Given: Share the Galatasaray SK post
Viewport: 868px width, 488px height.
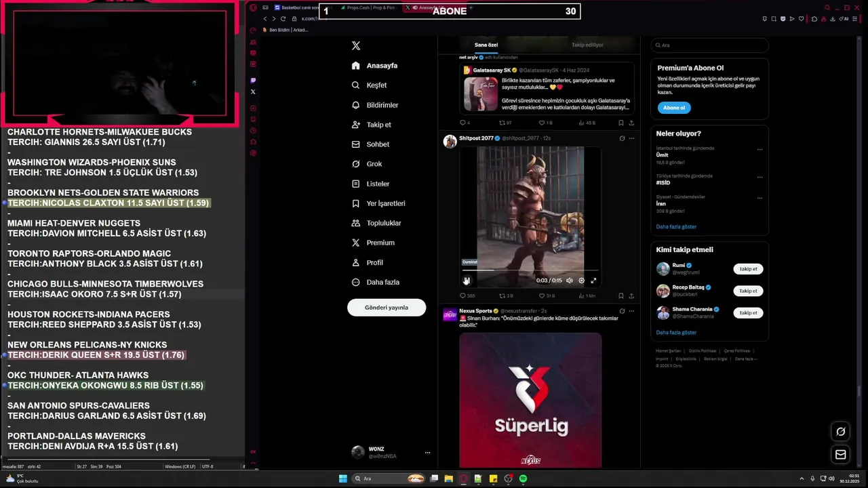Looking at the screenshot, I should pyautogui.click(x=631, y=123).
